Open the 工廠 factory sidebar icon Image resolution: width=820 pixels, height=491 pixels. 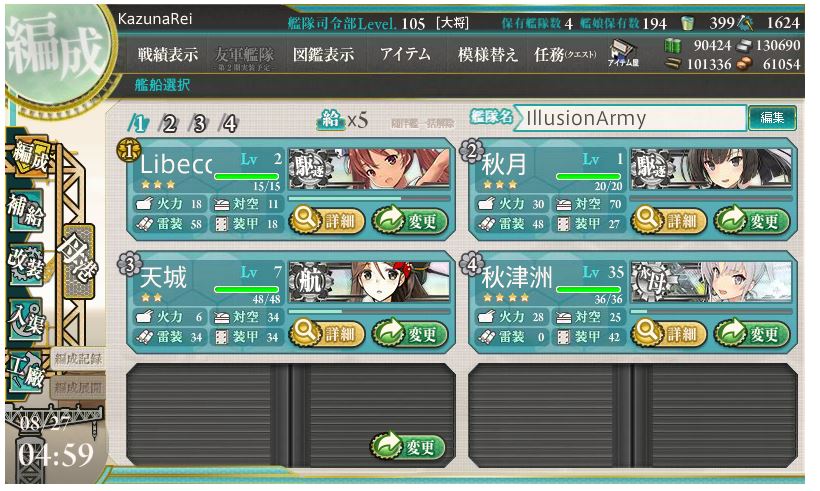pyautogui.click(x=25, y=372)
